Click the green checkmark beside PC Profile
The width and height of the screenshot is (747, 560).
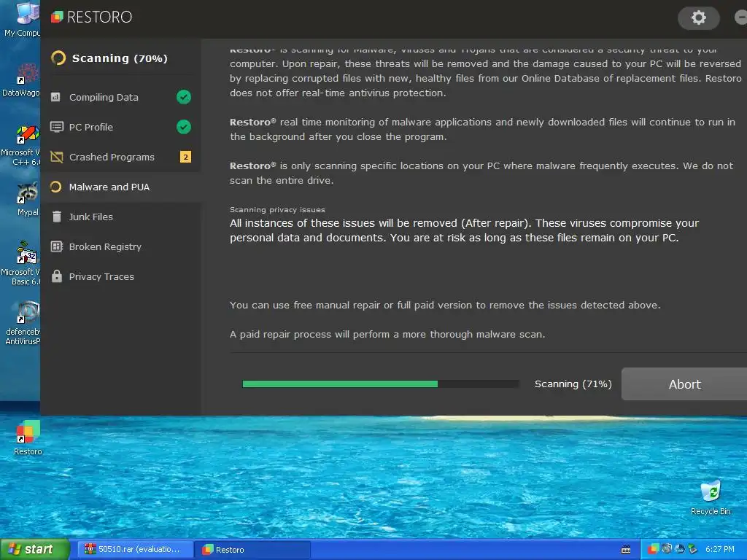(183, 127)
